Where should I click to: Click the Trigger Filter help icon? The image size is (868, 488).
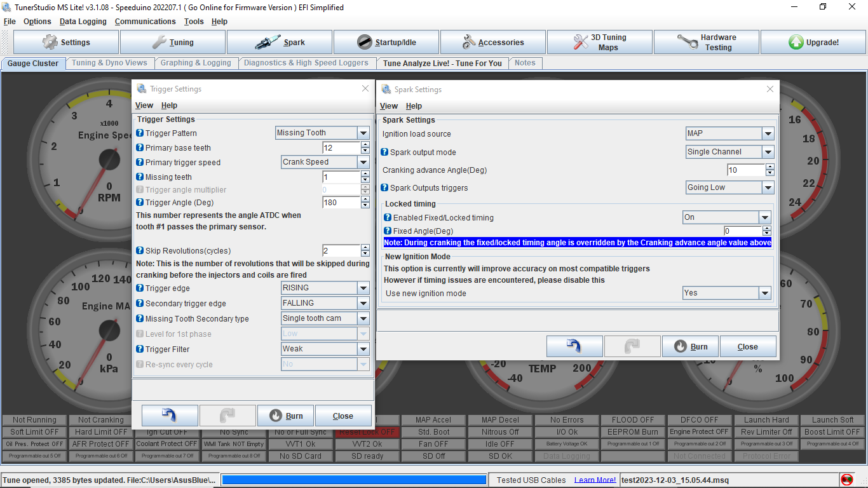(140, 349)
